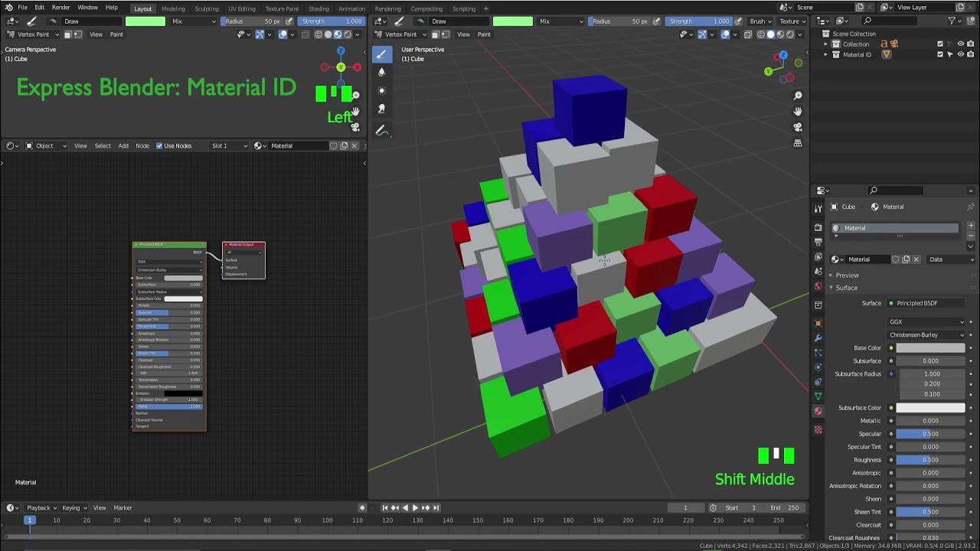Expand the Collection tree row in outliner
980x551 pixels.
(x=826, y=44)
